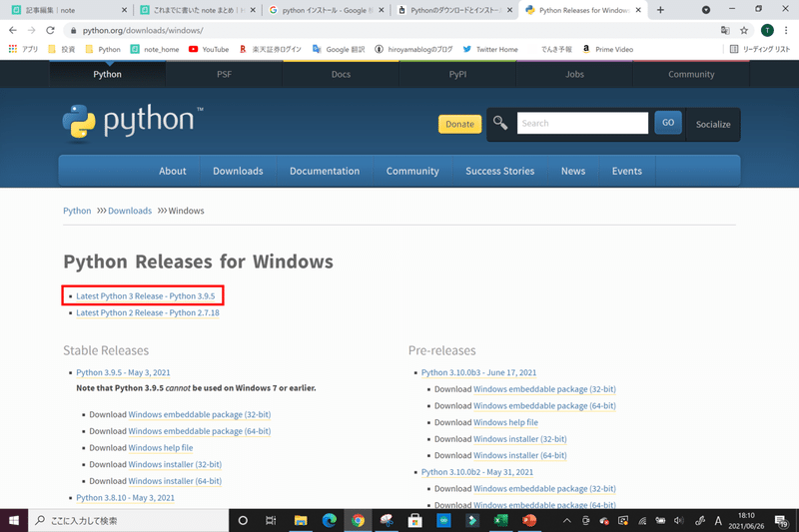
Task: Open the Events menu
Action: click(x=627, y=171)
